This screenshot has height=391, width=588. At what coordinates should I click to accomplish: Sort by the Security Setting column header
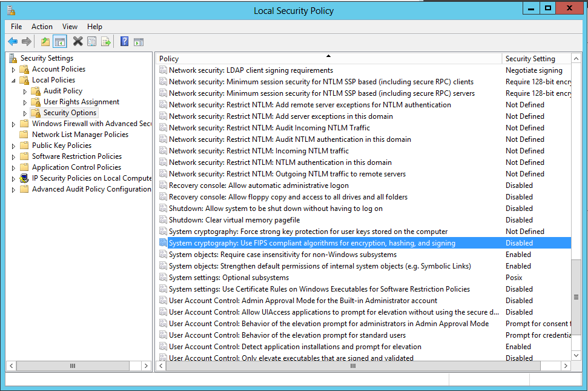537,59
